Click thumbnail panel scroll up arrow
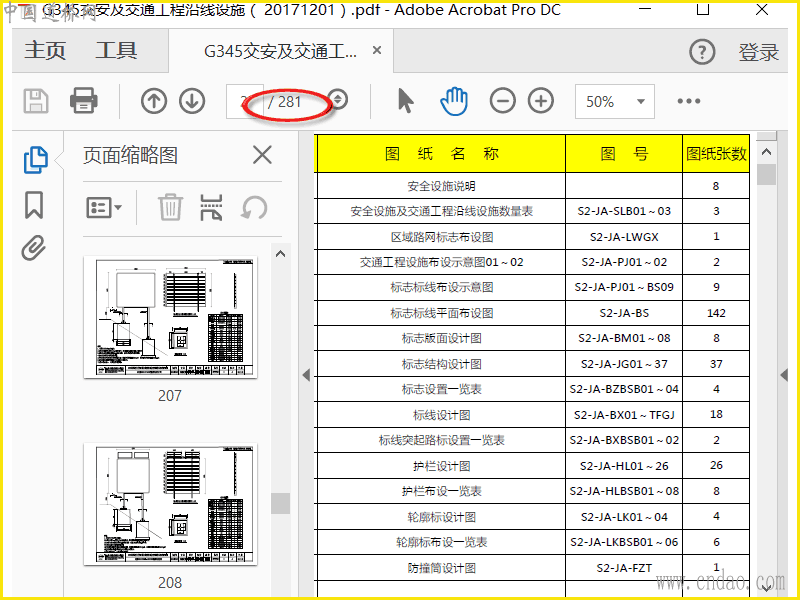800x600 pixels. coord(280,254)
